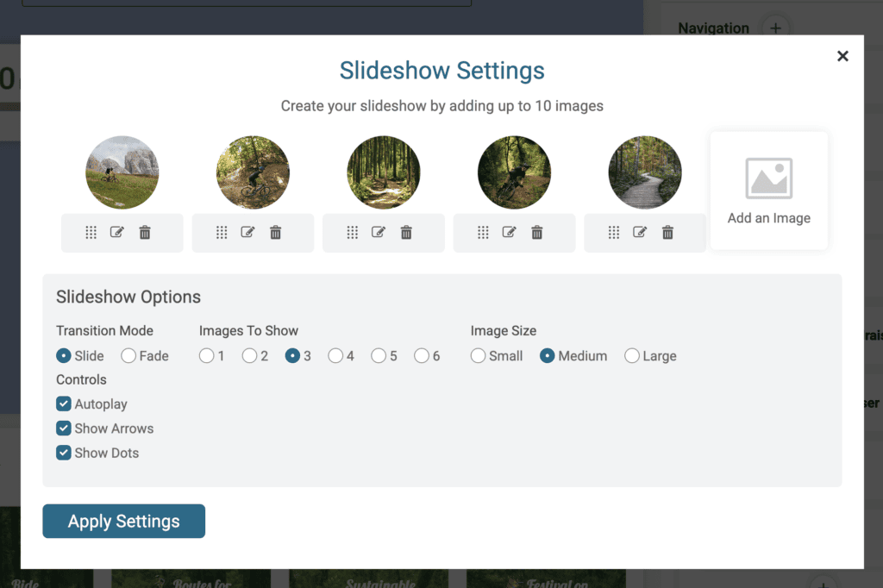
Task: Choose 5 images to show
Action: click(379, 356)
